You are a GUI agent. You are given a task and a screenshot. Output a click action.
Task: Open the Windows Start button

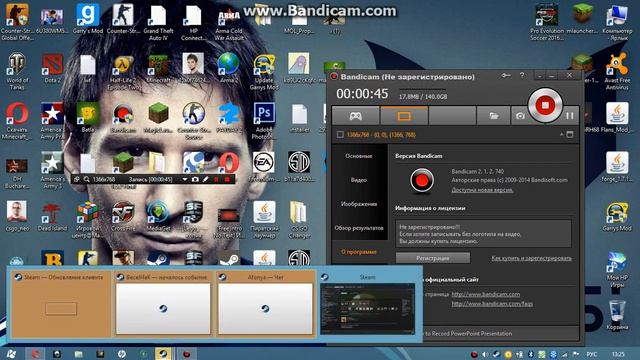point(11,353)
